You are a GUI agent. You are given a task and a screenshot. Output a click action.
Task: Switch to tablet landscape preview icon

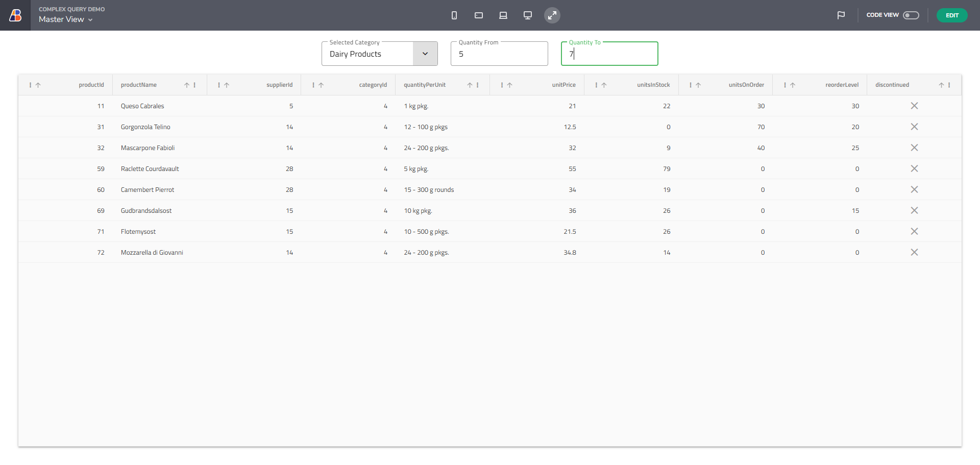point(479,15)
